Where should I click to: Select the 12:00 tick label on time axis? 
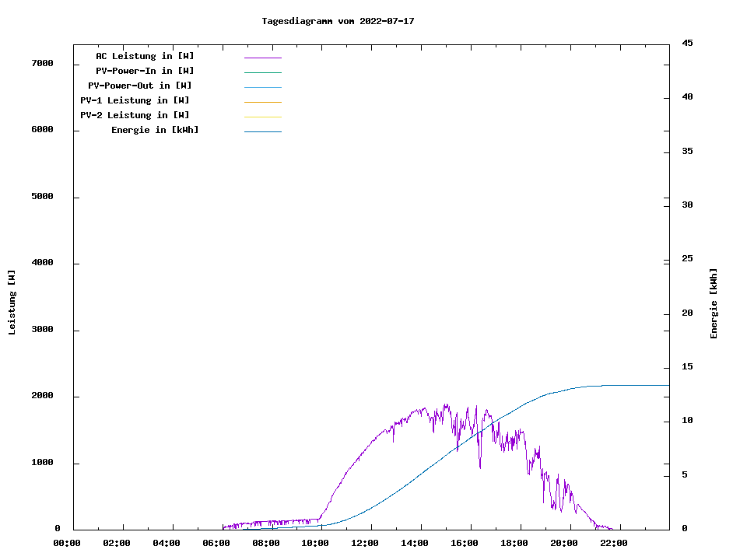pos(365,543)
